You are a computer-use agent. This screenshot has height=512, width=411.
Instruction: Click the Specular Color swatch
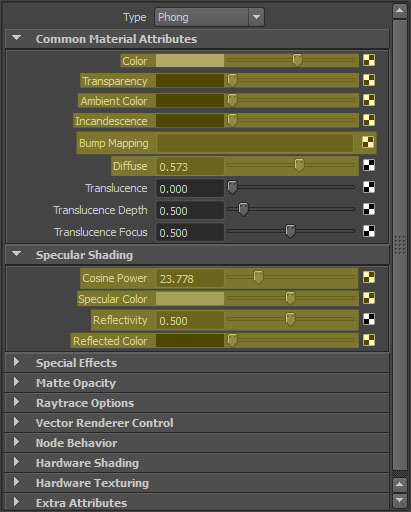tap(190, 299)
